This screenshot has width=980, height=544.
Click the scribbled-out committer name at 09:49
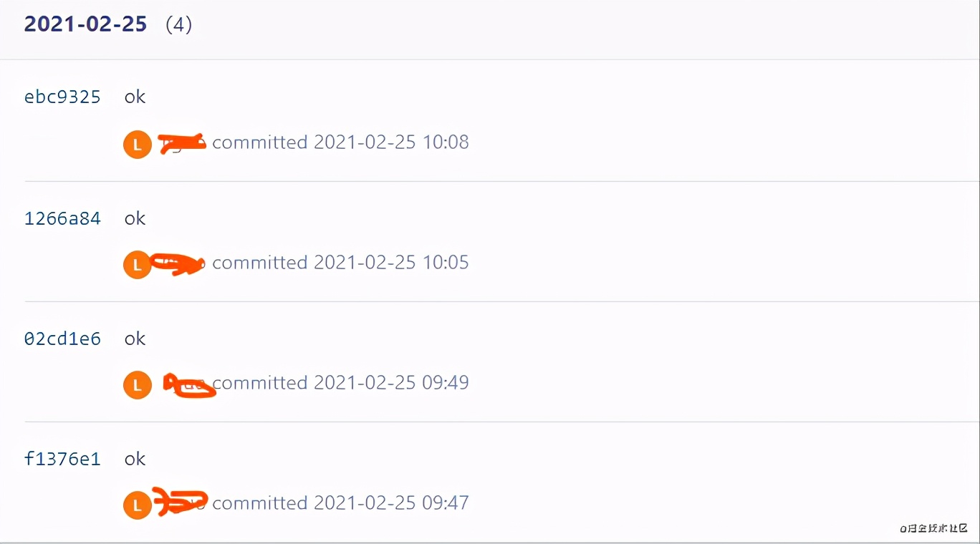[188, 384]
